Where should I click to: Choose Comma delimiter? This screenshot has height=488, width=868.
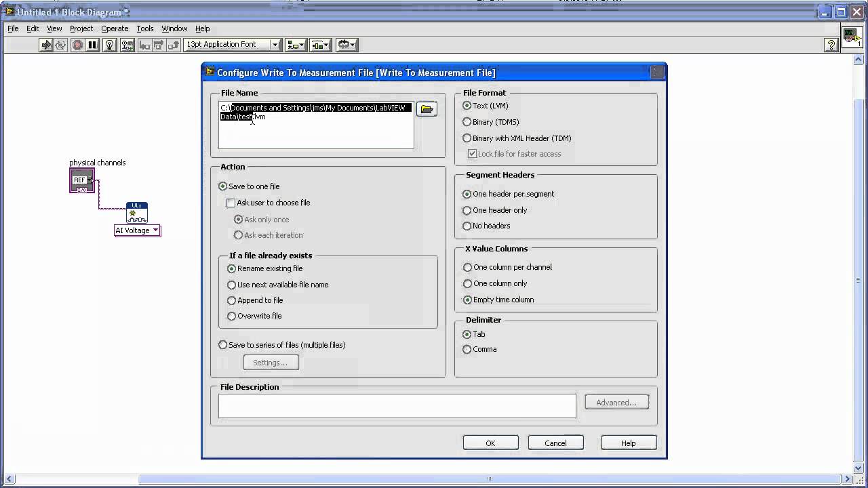479,349
